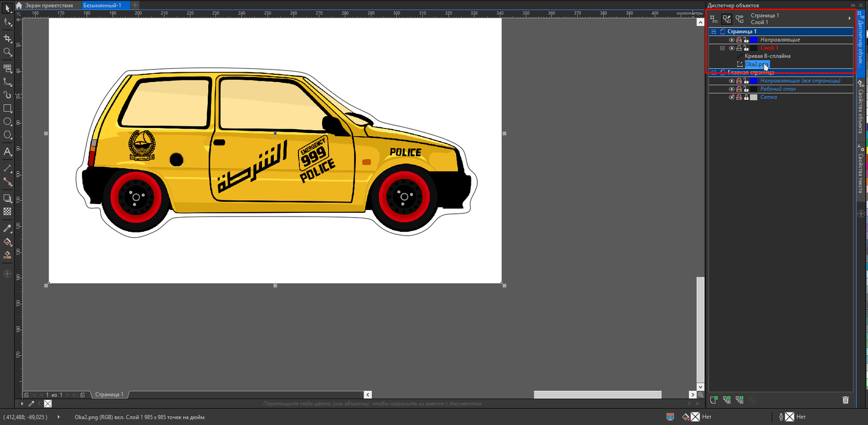Collapse the Диспетчер объектов docker with double arrows

[x=853, y=5]
